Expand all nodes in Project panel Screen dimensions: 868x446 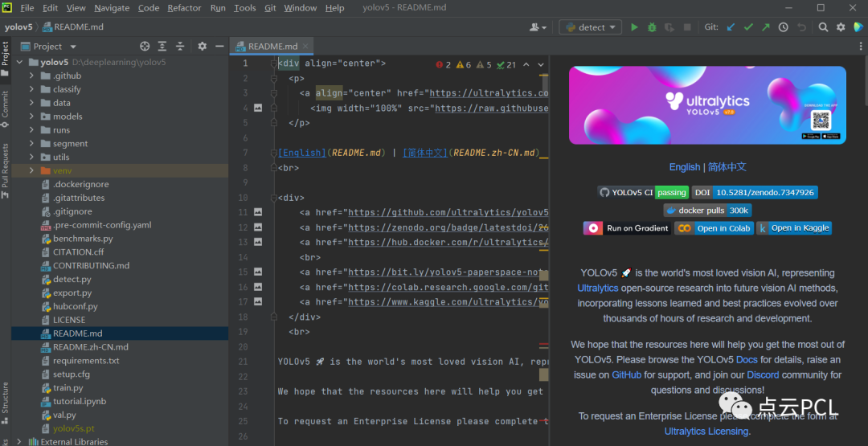[x=162, y=47]
